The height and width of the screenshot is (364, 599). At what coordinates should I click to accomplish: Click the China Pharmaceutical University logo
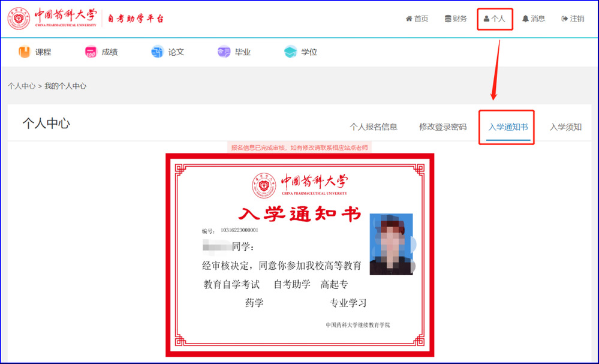[x=53, y=19]
